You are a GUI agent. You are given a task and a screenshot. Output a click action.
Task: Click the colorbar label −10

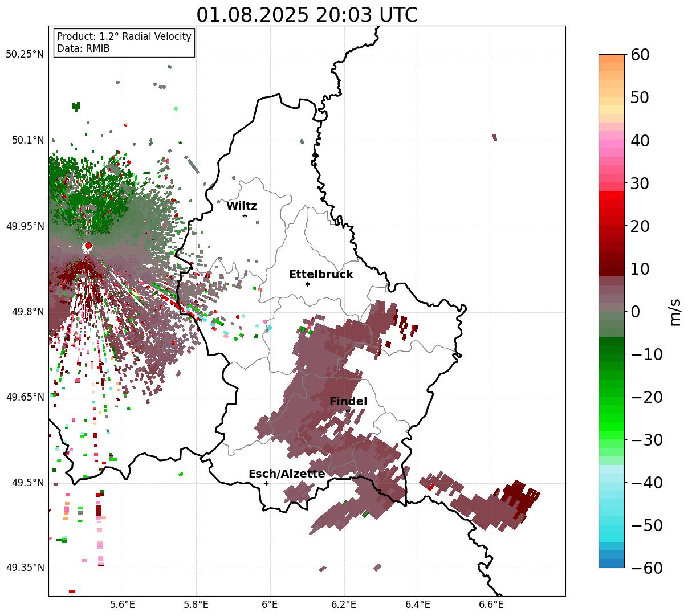[x=646, y=354]
